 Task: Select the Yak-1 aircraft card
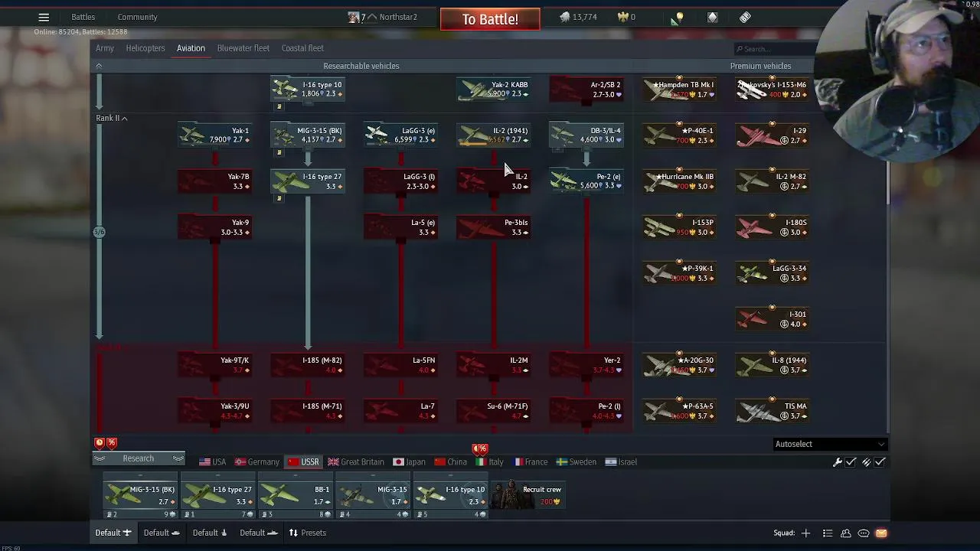pos(214,135)
